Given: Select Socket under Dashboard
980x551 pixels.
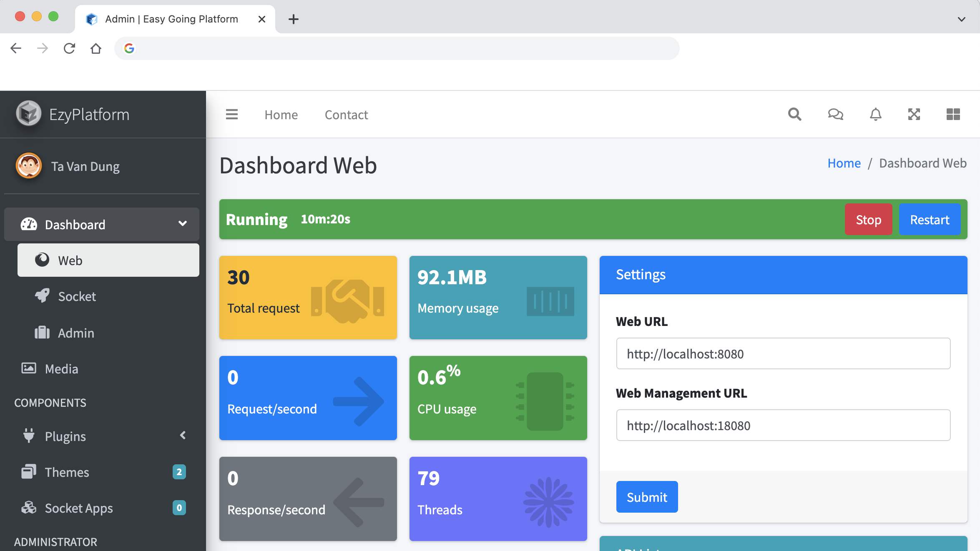Looking at the screenshot, I should (x=77, y=296).
